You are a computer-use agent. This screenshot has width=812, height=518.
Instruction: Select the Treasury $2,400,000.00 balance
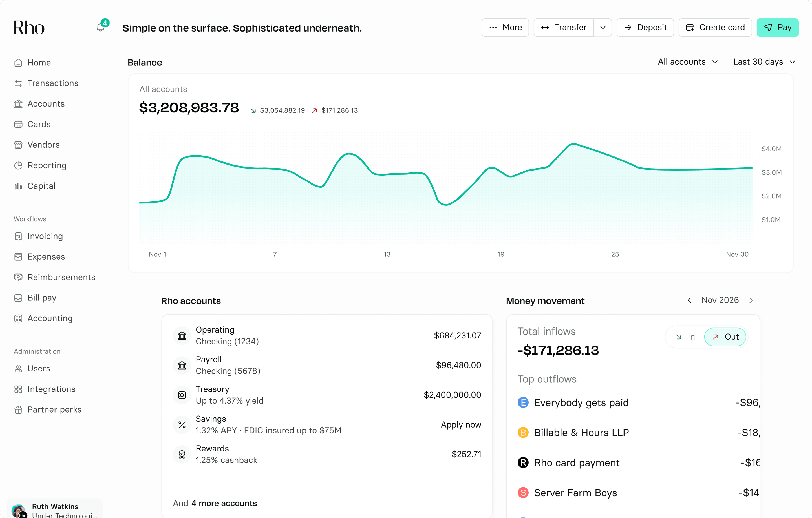click(x=452, y=395)
